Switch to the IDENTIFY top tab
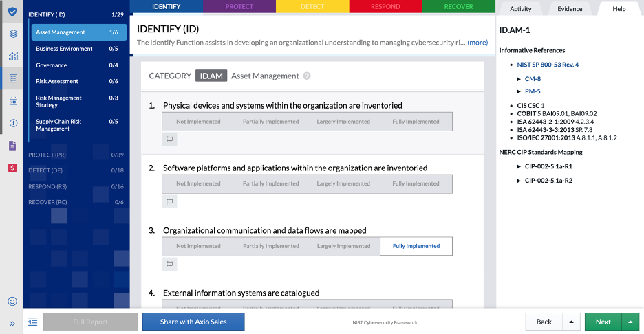This screenshot has width=644, height=334. 167,7
